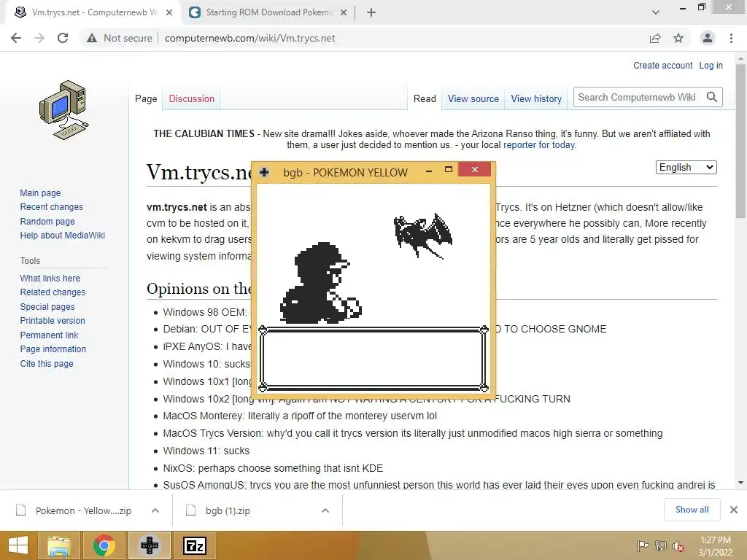Go back with the browser back arrow

[x=16, y=38]
